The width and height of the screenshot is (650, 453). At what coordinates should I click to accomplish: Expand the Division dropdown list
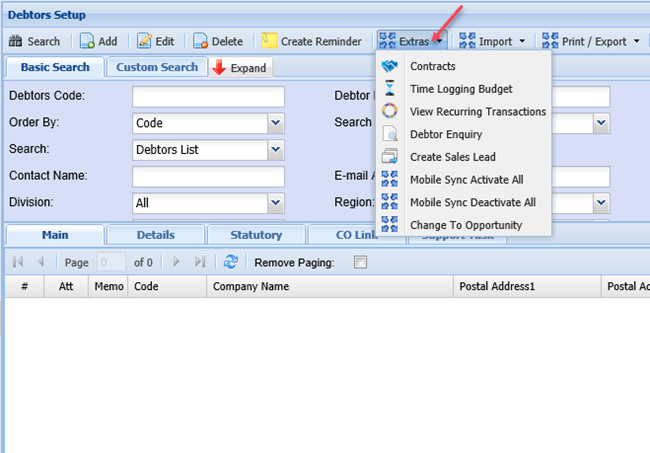(275, 203)
